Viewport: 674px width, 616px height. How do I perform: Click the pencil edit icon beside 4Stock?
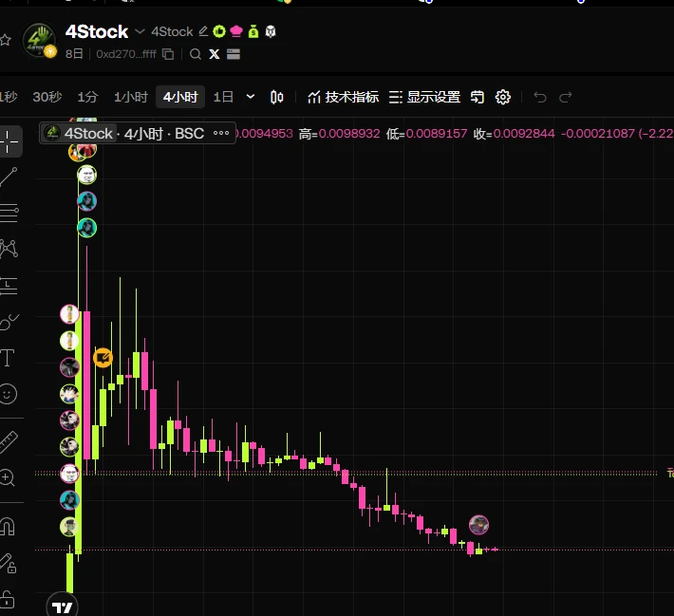click(x=203, y=31)
